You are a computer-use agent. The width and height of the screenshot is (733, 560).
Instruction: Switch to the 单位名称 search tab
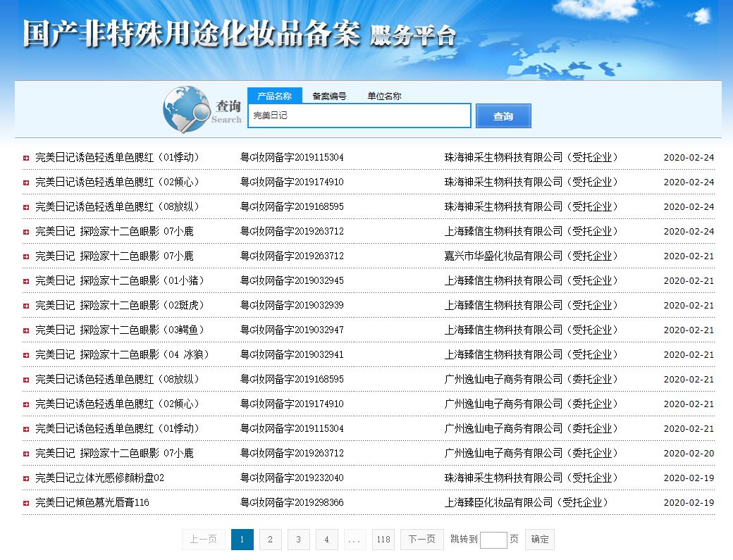383,96
